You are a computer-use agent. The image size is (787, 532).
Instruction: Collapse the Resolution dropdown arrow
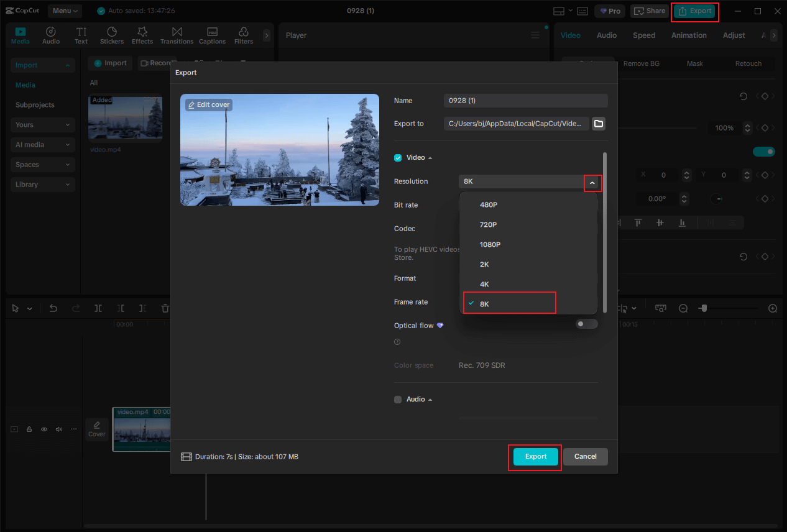point(592,183)
